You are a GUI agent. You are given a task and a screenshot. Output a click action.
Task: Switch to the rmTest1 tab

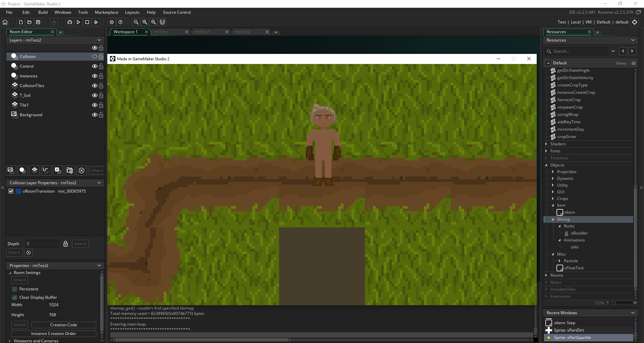[202, 32]
